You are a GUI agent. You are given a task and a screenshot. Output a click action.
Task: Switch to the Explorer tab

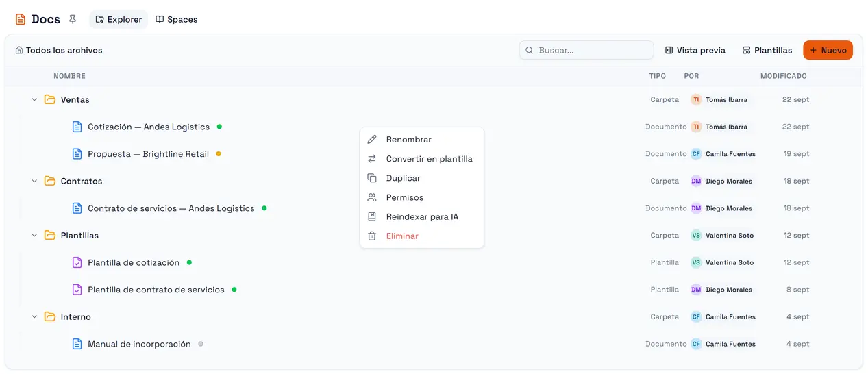click(x=119, y=19)
